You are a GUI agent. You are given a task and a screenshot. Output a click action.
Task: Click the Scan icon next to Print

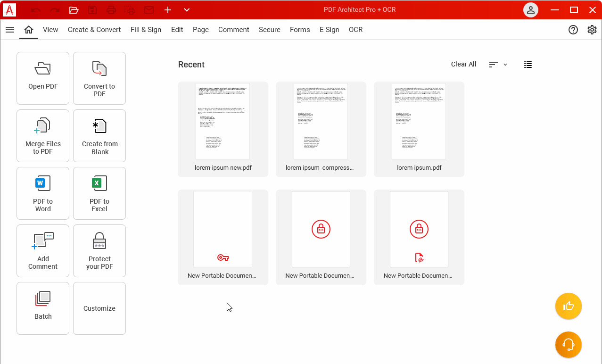coord(130,10)
